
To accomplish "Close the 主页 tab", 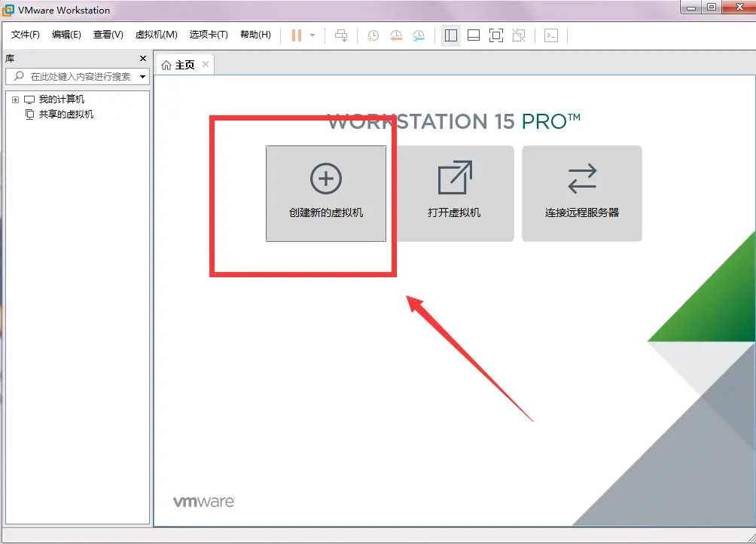I will pos(206,64).
